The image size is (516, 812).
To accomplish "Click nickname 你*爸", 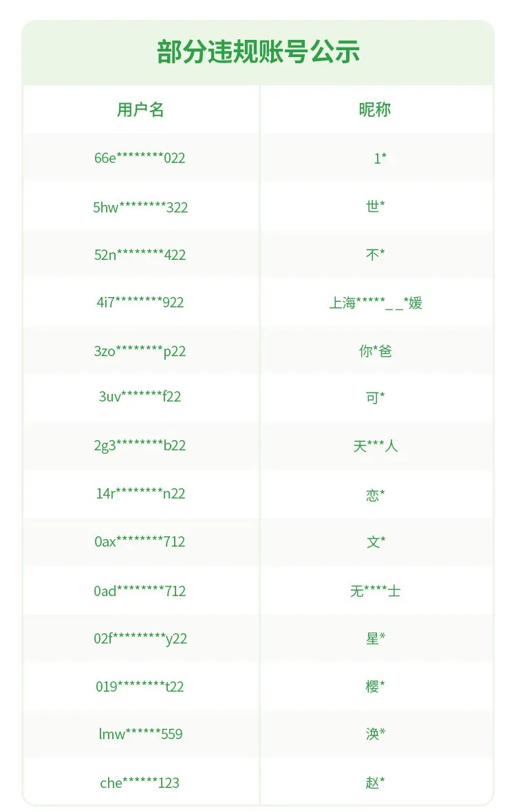I will click(375, 351).
